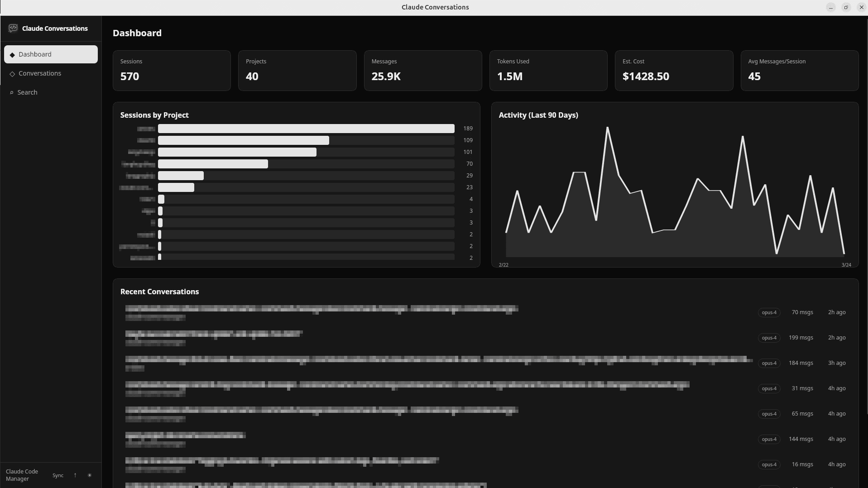
Task: Click the Est. Cost card showing $1428.50
Action: (x=673, y=71)
